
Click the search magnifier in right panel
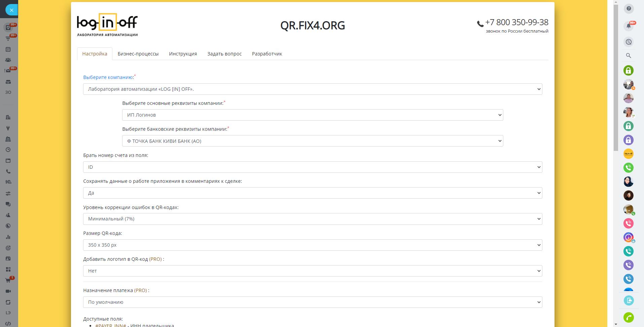click(x=628, y=56)
